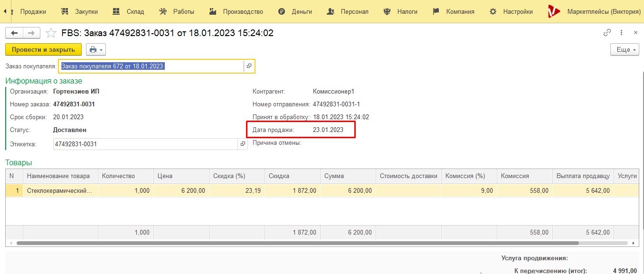This screenshot has width=644, height=274.
Task: Open the Производство section
Action: pos(237,11)
